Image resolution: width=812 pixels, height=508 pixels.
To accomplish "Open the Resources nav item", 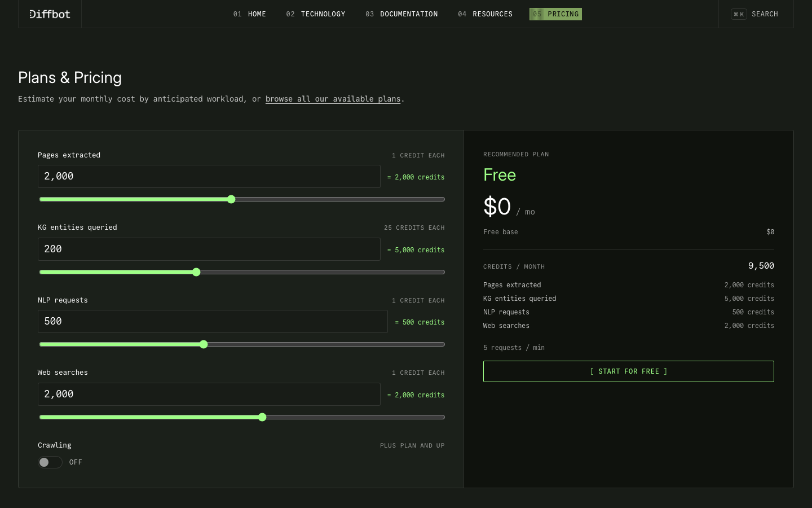I will tap(486, 14).
